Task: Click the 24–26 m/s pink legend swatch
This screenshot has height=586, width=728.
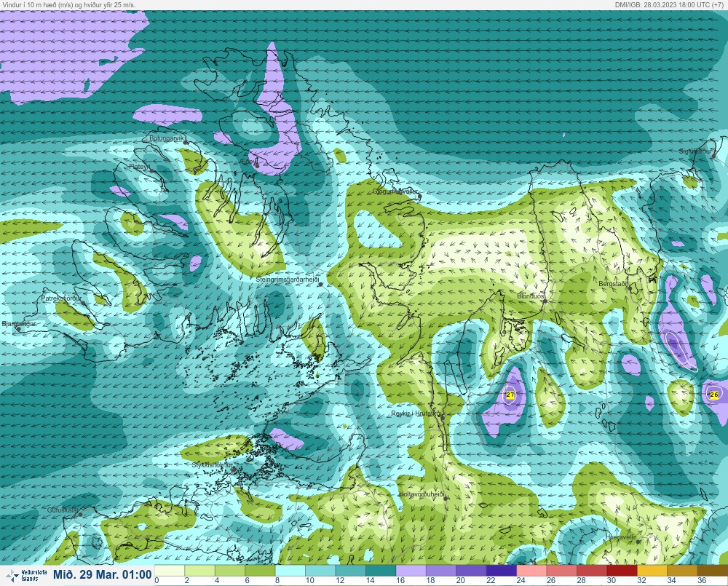Action: (x=531, y=570)
